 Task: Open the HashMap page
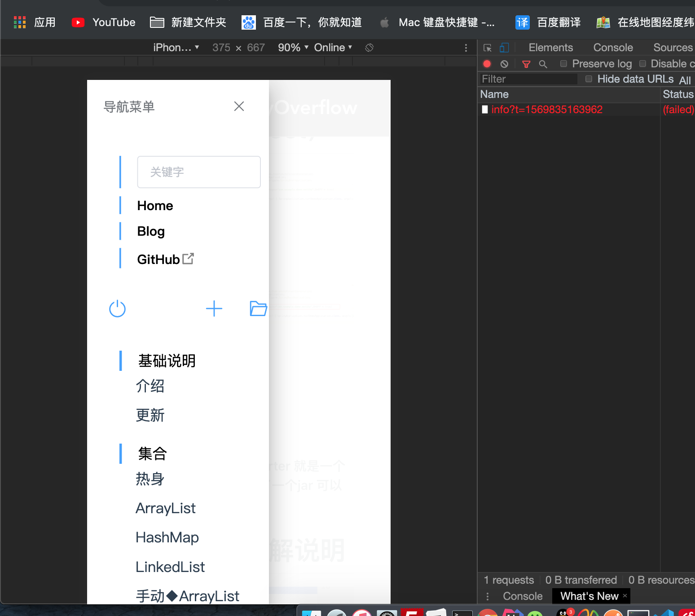pyautogui.click(x=167, y=537)
